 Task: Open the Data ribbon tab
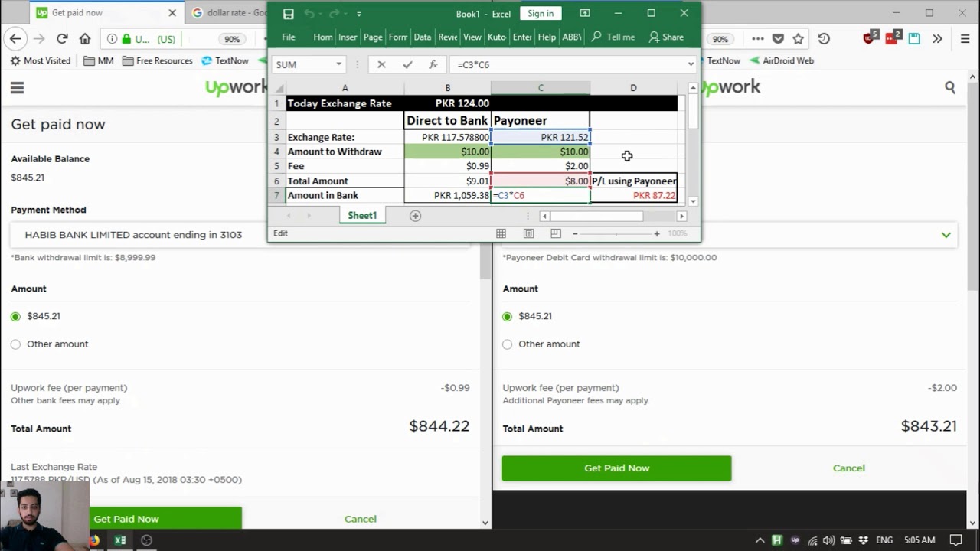click(x=423, y=37)
